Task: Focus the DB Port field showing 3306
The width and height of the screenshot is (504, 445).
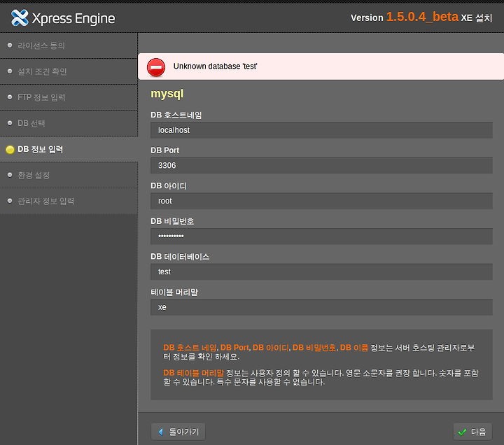Action: (321, 165)
